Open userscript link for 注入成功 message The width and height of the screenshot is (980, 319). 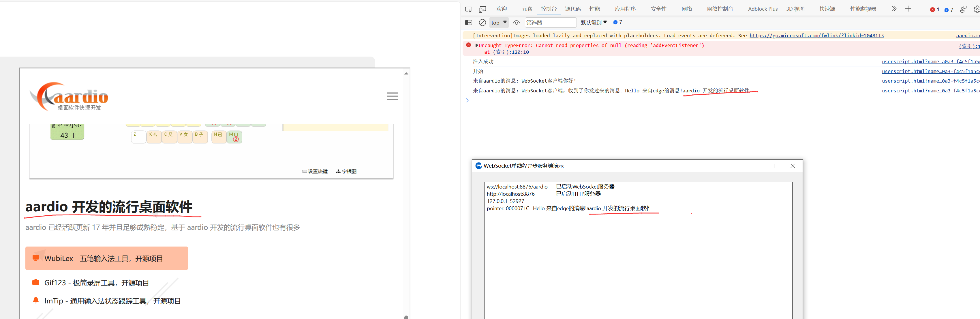[x=931, y=61]
